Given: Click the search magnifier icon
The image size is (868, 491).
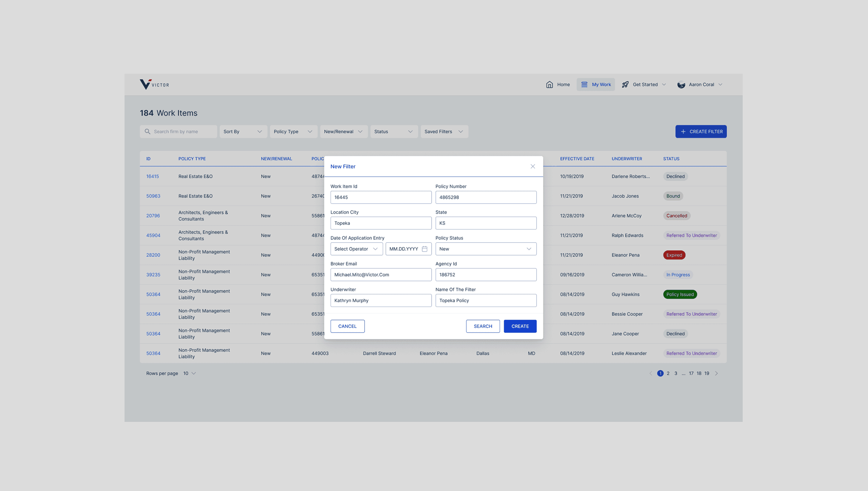Looking at the screenshot, I should pyautogui.click(x=148, y=131).
